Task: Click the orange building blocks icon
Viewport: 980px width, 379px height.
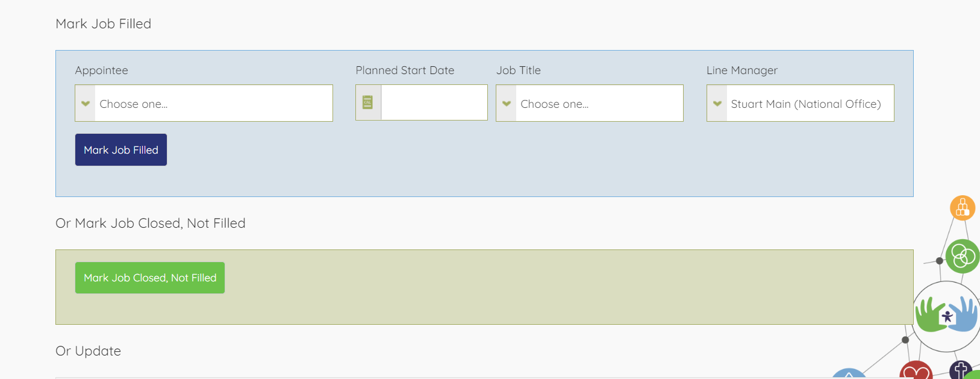Action: [x=963, y=208]
